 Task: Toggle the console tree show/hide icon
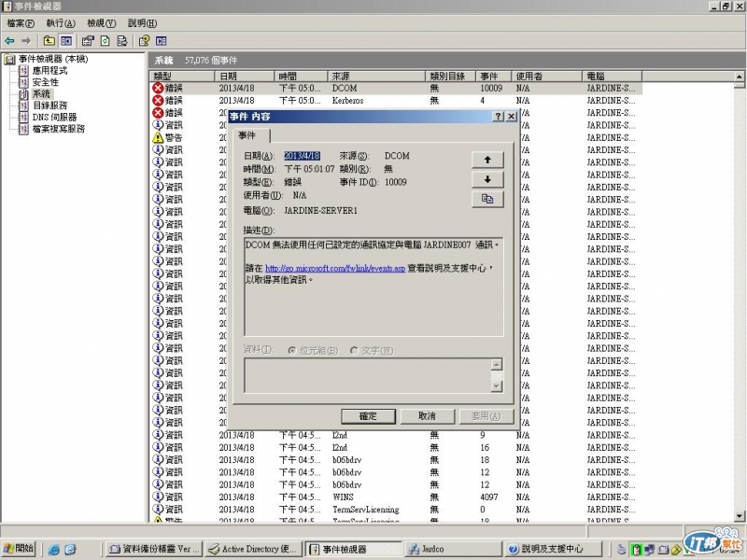coord(66,41)
